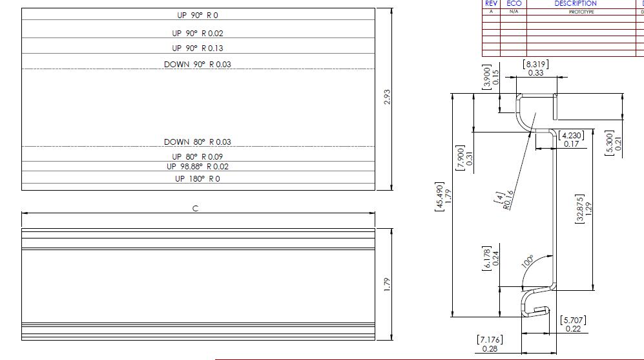Select the [7.176] 0.28 bottom dimension
The image size is (644, 360).
tap(489, 344)
